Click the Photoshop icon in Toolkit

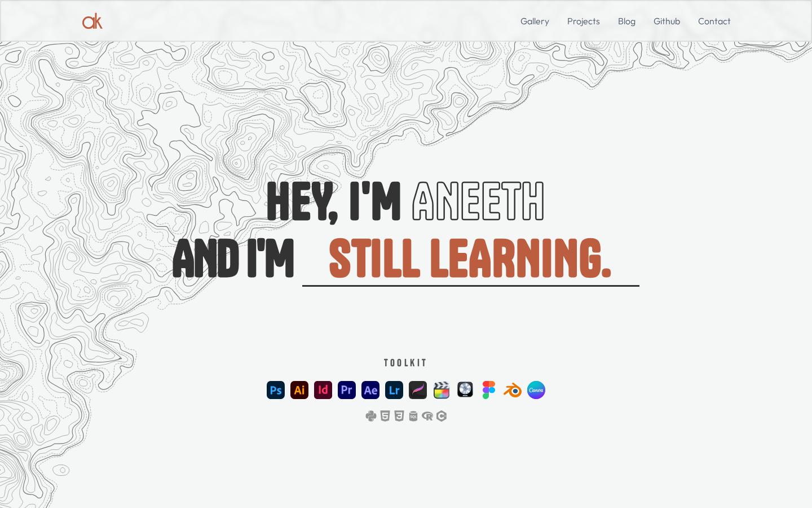pos(276,390)
